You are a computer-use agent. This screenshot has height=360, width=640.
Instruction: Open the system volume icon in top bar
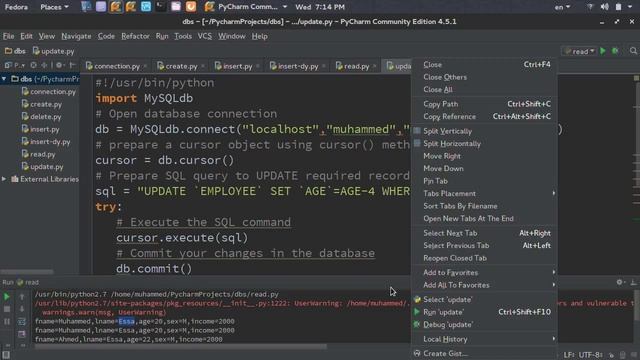(605, 7)
